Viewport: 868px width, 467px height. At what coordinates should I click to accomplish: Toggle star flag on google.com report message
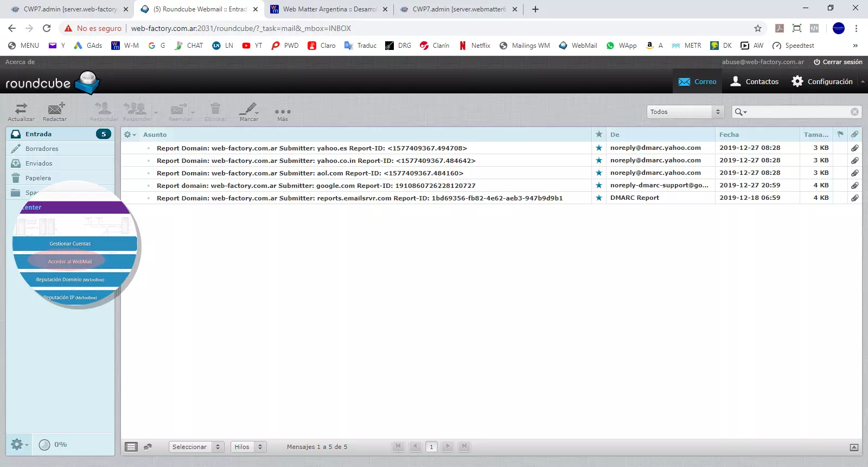coord(599,185)
